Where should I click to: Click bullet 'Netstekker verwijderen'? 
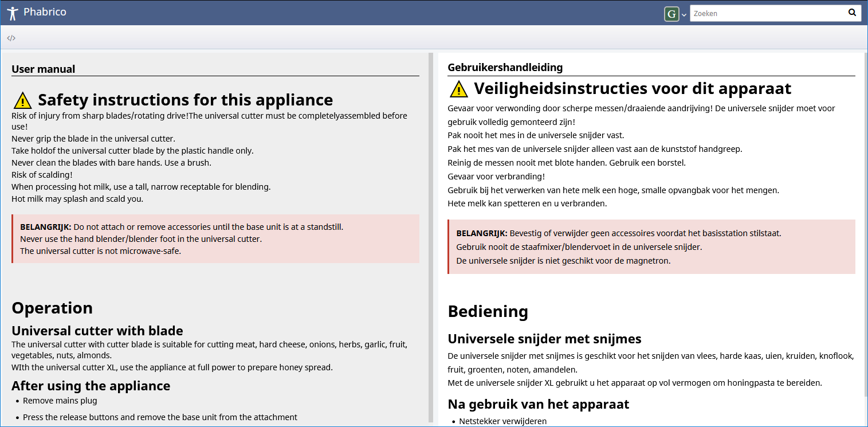[x=503, y=421]
